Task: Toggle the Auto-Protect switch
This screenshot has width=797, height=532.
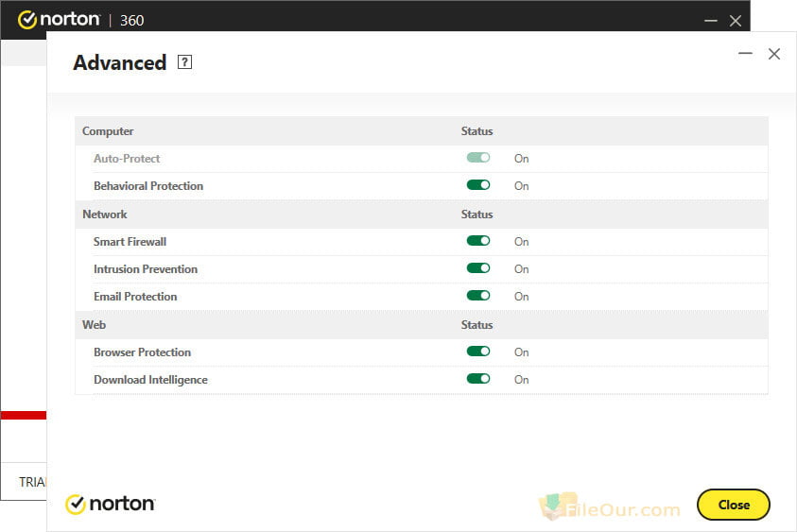Action: (x=478, y=159)
